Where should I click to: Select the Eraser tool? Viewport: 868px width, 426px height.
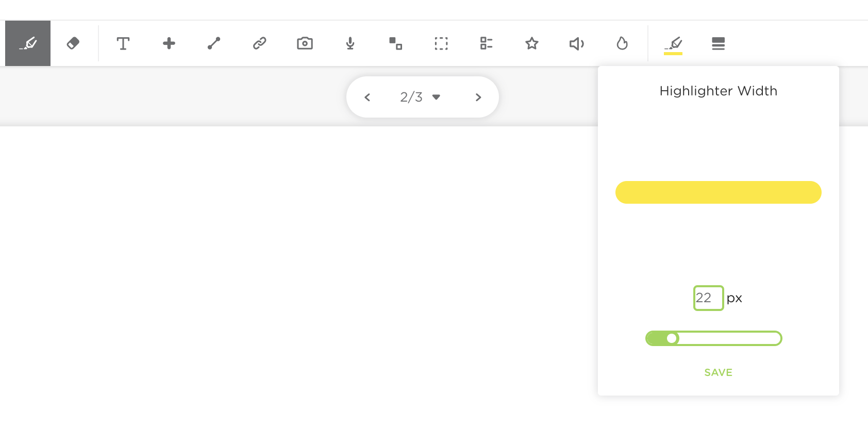coord(73,43)
